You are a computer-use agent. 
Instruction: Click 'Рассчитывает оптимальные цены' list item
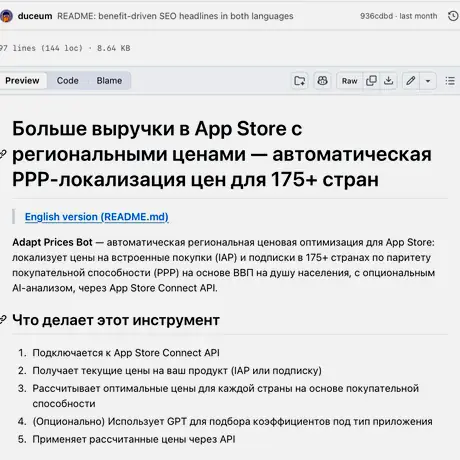coord(226,396)
